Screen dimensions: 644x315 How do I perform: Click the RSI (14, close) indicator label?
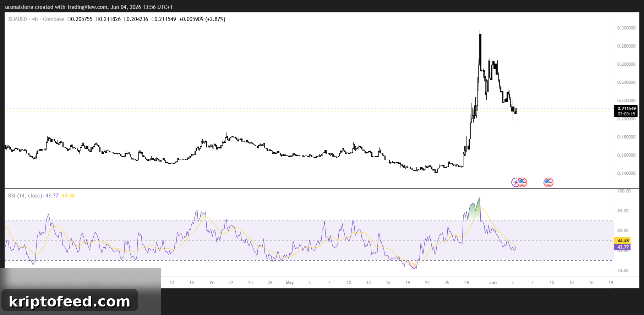coord(25,196)
